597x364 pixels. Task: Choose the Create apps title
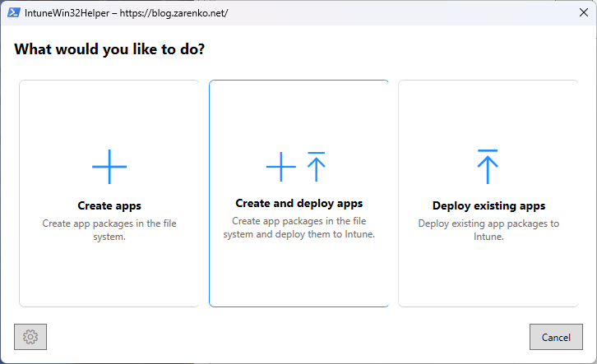[109, 205]
